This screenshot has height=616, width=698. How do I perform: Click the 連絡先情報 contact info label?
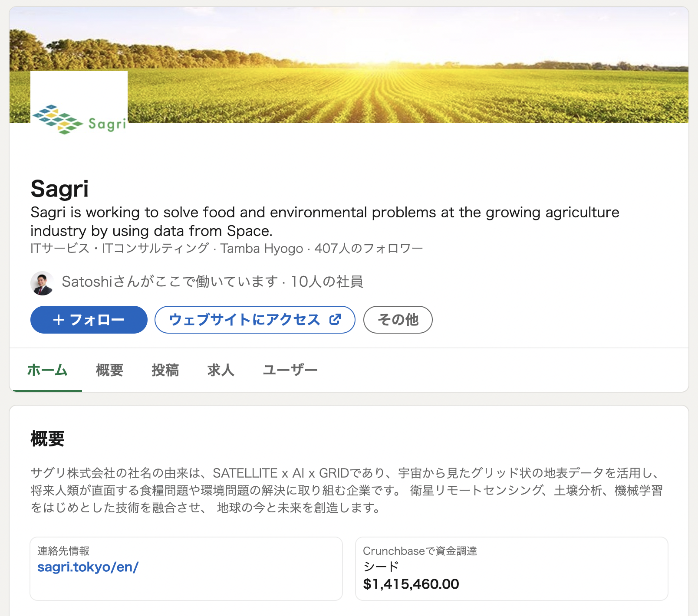pyautogui.click(x=63, y=551)
